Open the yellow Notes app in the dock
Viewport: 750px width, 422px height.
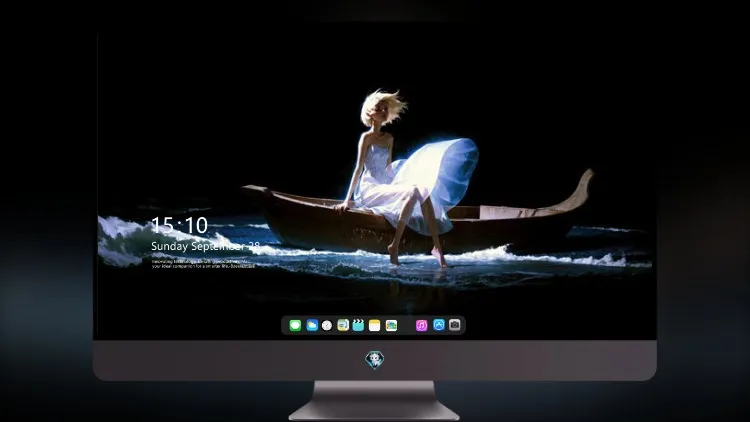(x=375, y=325)
